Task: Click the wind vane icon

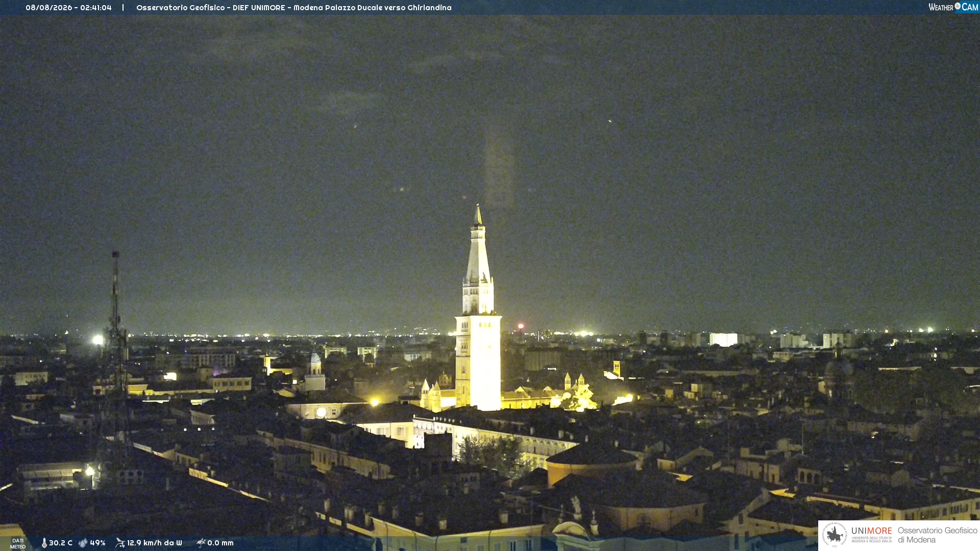Action: click(x=120, y=543)
